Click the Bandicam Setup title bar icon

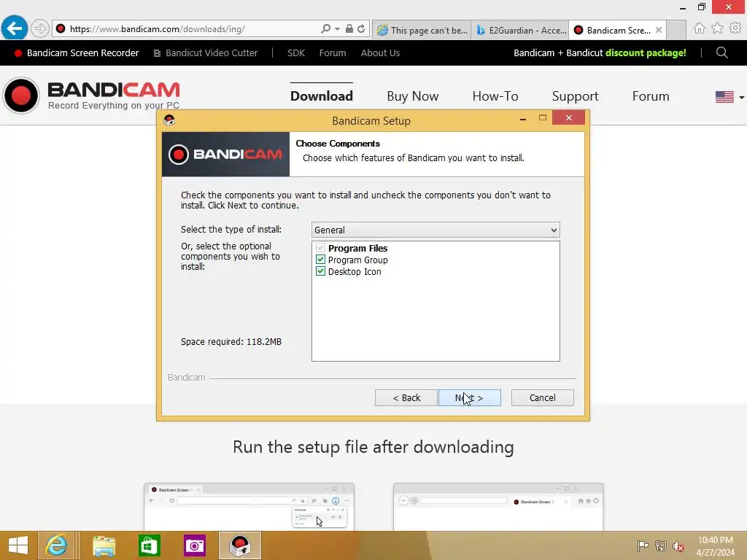169,120
